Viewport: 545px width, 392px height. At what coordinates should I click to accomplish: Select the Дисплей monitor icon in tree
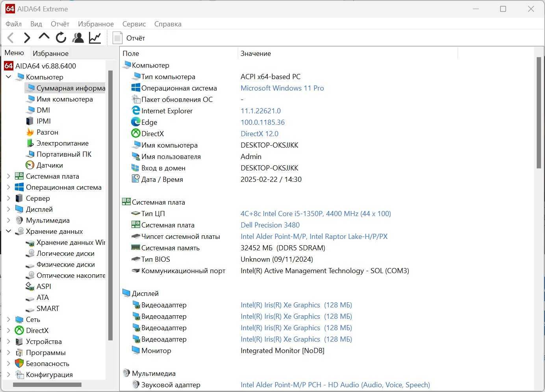coord(19,209)
